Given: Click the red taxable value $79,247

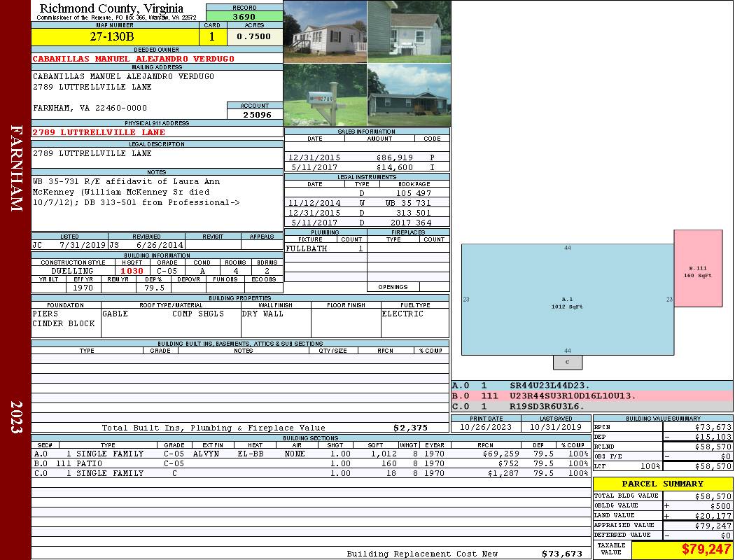Looking at the screenshot, I should click(x=682, y=550).
